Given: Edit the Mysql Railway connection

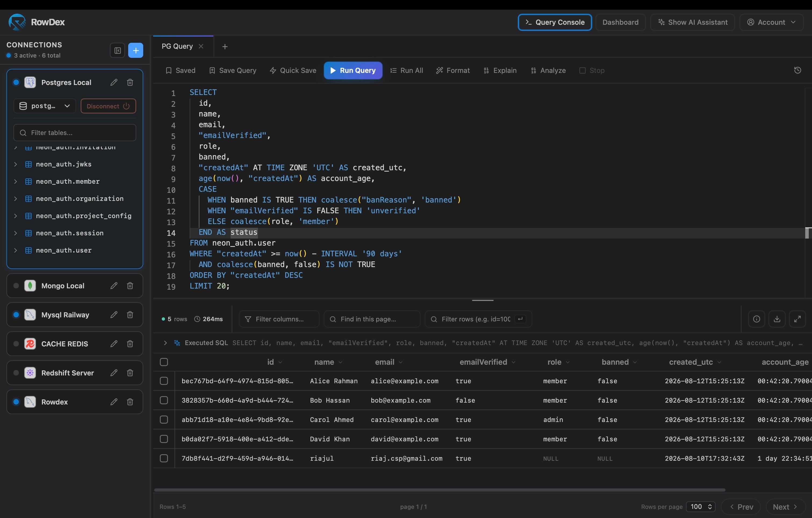Looking at the screenshot, I should pyautogui.click(x=114, y=315).
